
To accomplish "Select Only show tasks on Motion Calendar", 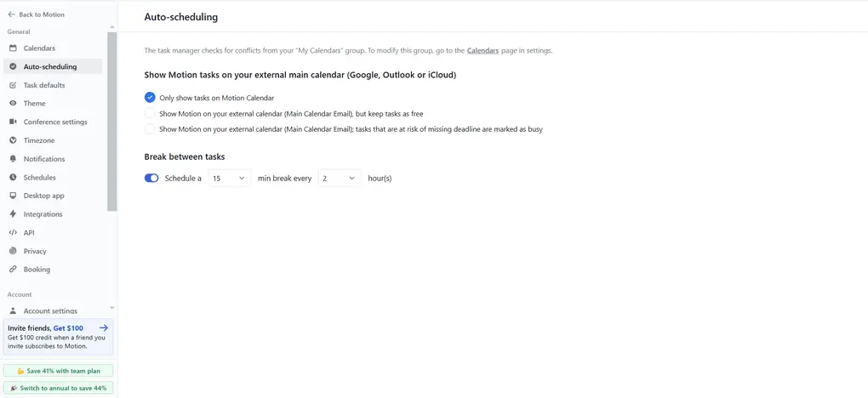I will (150, 98).
